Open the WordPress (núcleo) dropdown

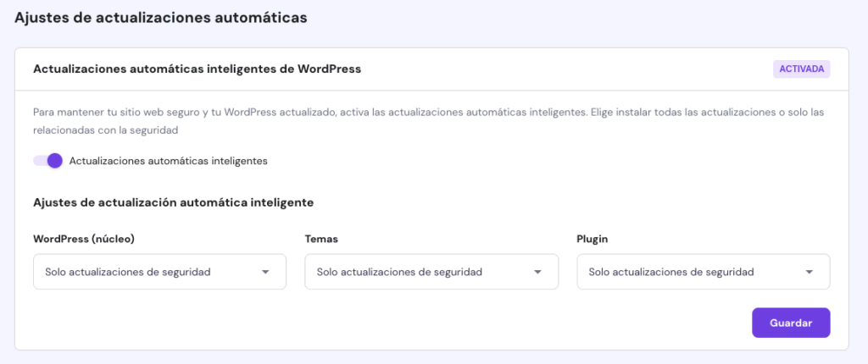tap(159, 272)
